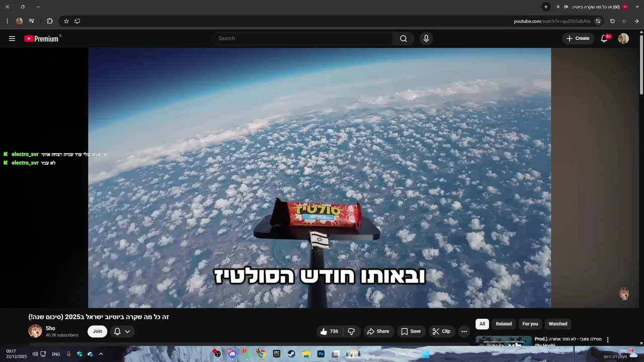This screenshot has height=362, width=644.
Task: Start voice search with the microphone
Action: (x=426, y=39)
